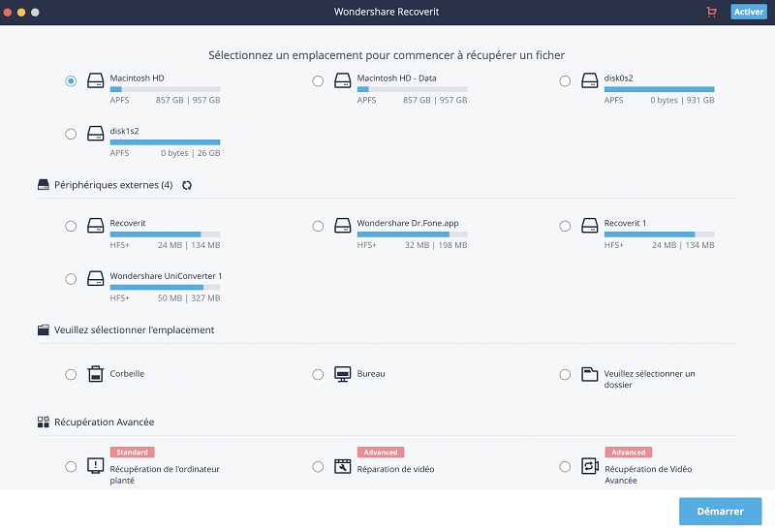Image resolution: width=775 pixels, height=532 pixels.
Task: Select the folder location radio button
Action: click(x=565, y=374)
